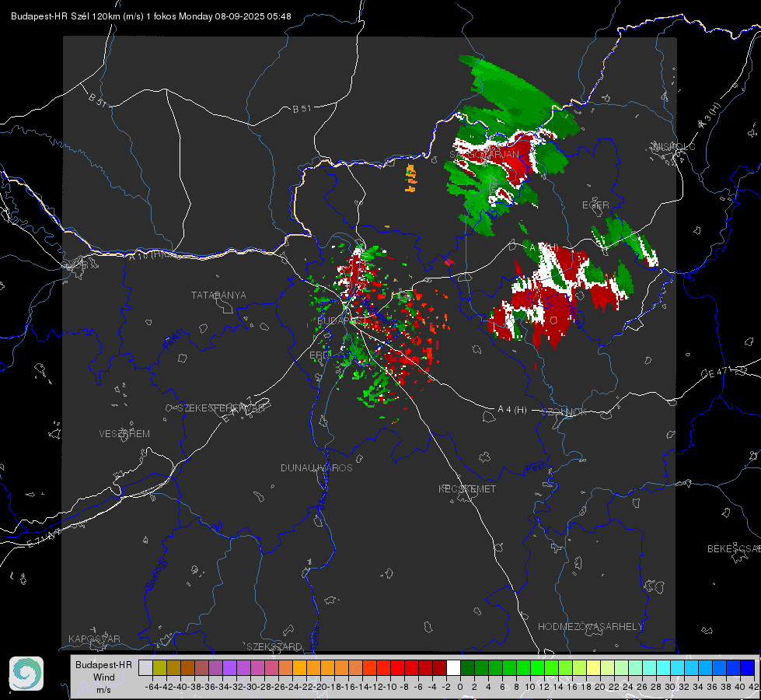The width and height of the screenshot is (761, 700).
Task: Click the VESZPREM city label
Action: tap(124, 433)
